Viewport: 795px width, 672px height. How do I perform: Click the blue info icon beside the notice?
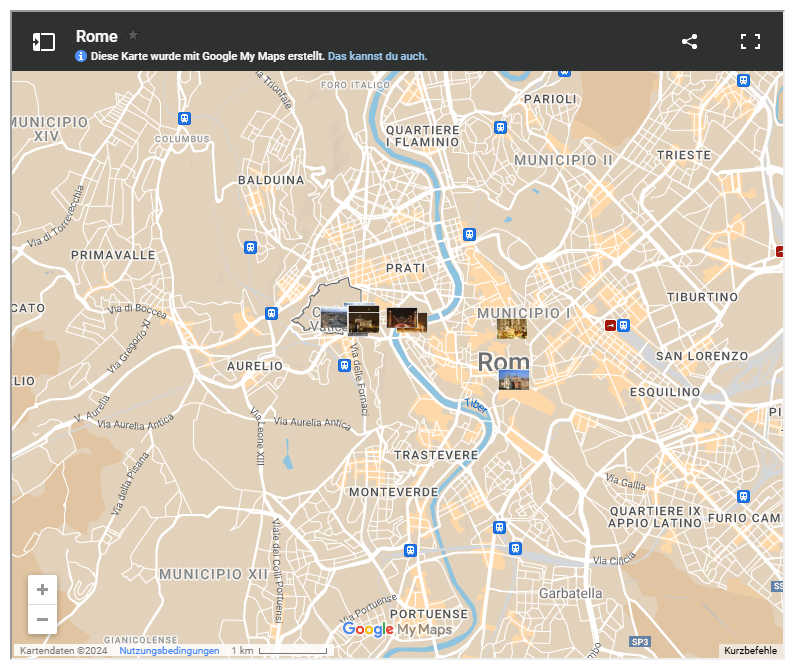coord(81,56)
